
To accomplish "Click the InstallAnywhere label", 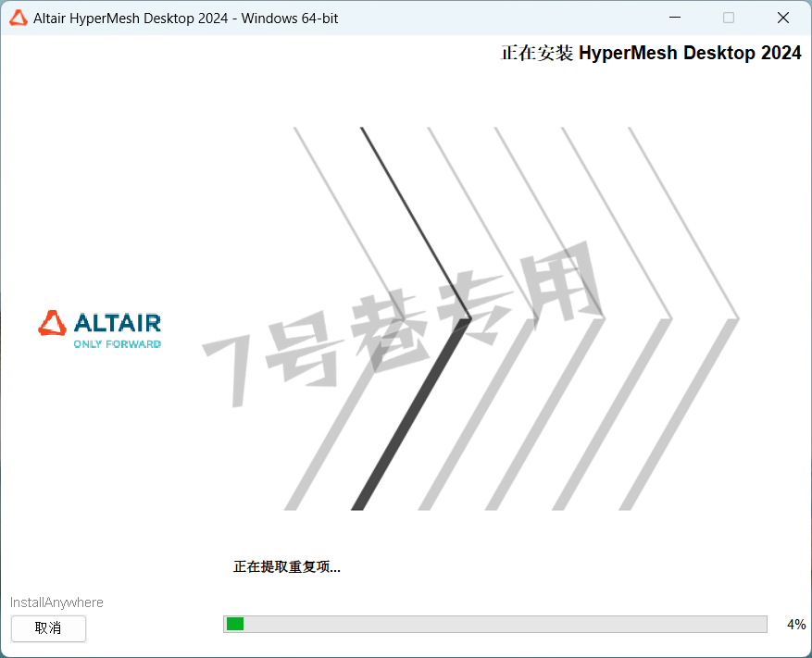I will [57, 602].
